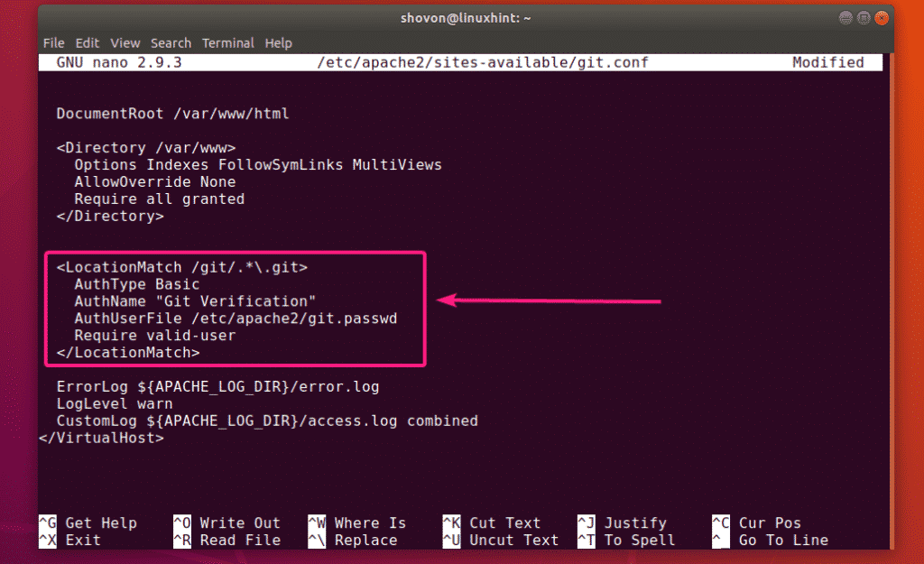Viewport: 924px width, 564px height.
Task: Click the </LocationMatch> closing tag line
Action: pos(128,353)
